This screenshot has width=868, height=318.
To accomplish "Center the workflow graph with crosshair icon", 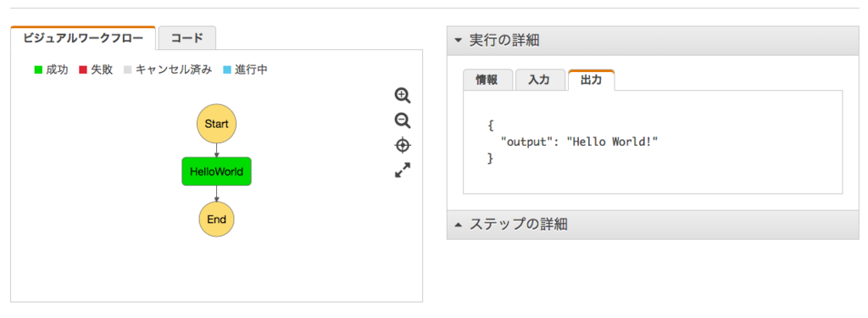I will click(x=403, y=146).
